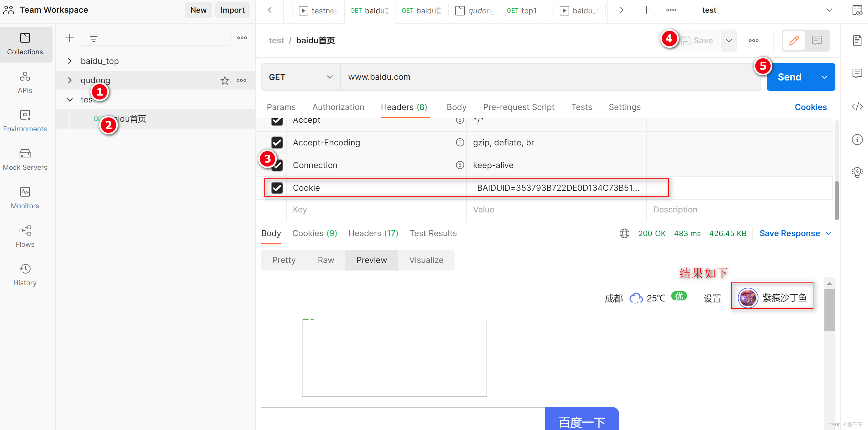This screenshot has width=868, height=430.
Task: Click the Import button
Action: tap(232, 10)
